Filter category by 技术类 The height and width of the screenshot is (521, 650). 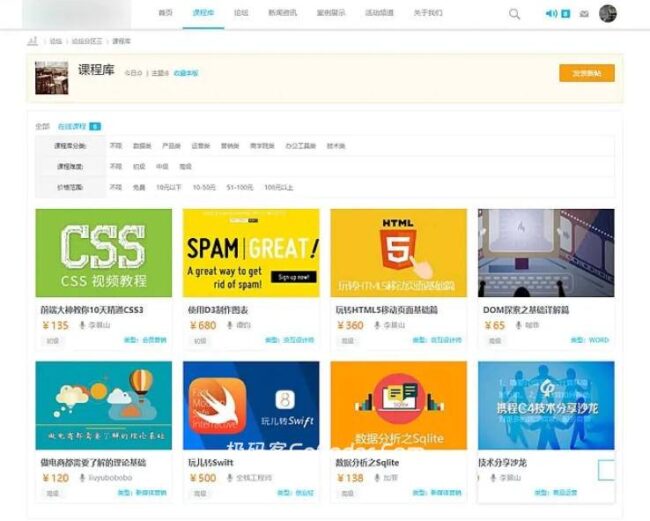coord(336,146)
